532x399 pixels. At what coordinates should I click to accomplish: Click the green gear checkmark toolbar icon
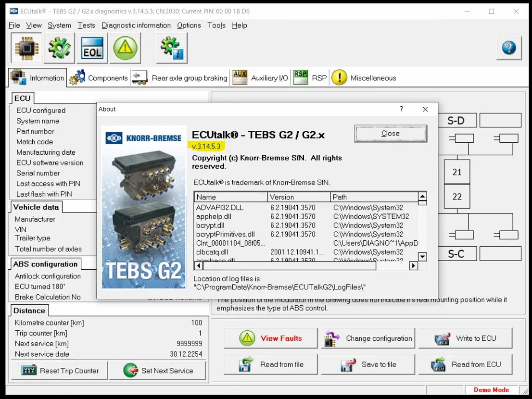pyautogui.click(x=59, y=48)
